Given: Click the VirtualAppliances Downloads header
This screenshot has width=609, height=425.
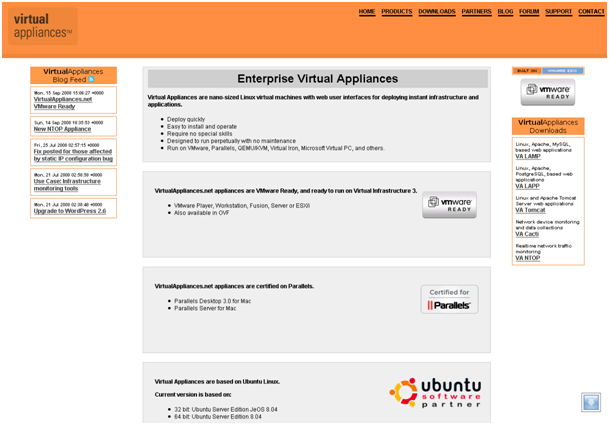Looking at the screenshot, I should (548, 126).
